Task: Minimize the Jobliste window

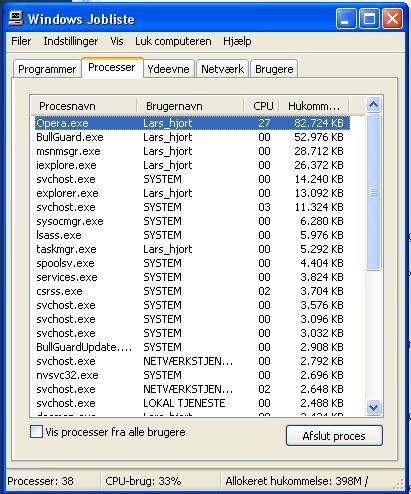Action: (x=346, y=18)
